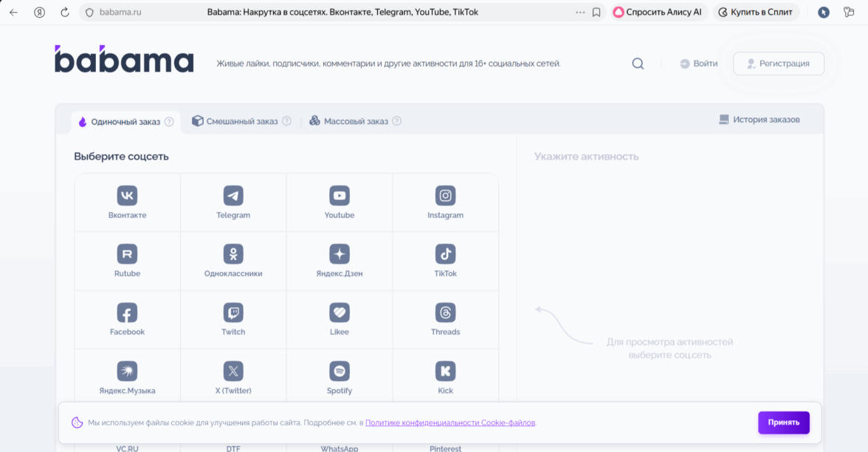The width and height of the screenshot is (868, 452).
Task: Reload the page with refresh icon
Action: 65,12
